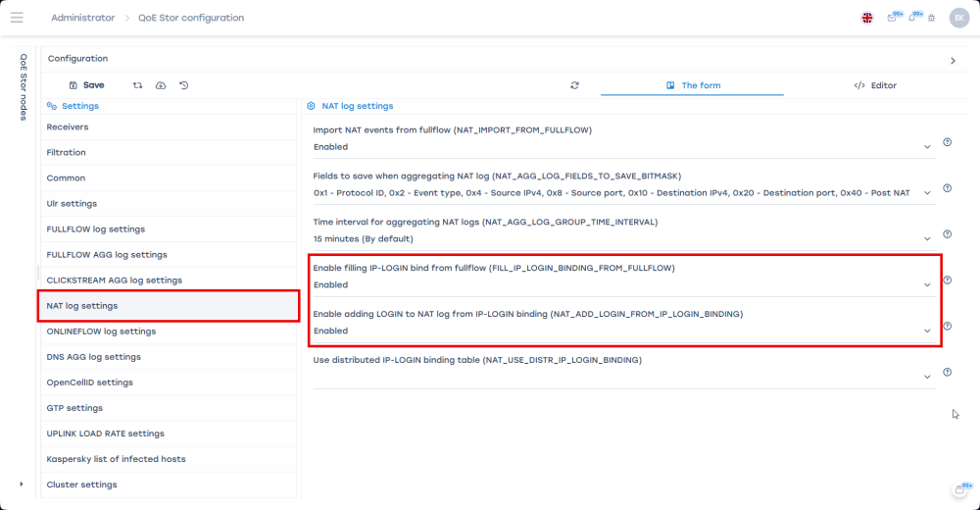Expand the Import NAT events from fullflow dropdown
This screenshot has height=510, width=980.
927,147
